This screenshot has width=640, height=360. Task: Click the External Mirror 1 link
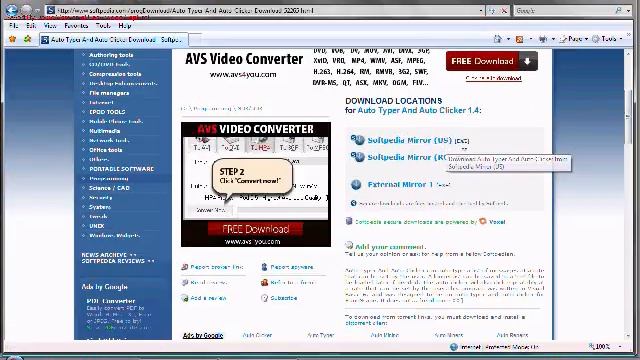click(400, 184)
